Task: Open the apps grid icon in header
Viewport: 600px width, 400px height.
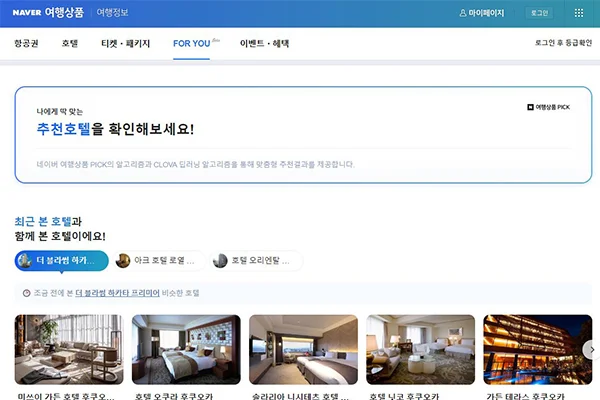Action: (x=579, y=13)
